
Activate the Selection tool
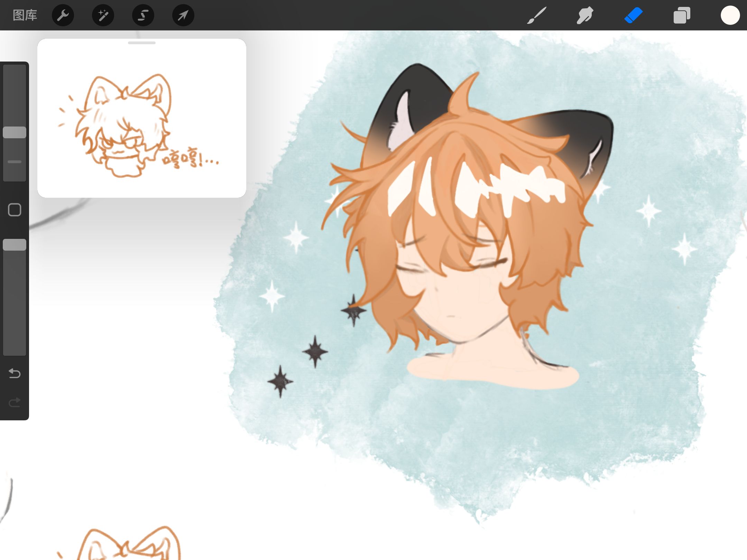143,15
